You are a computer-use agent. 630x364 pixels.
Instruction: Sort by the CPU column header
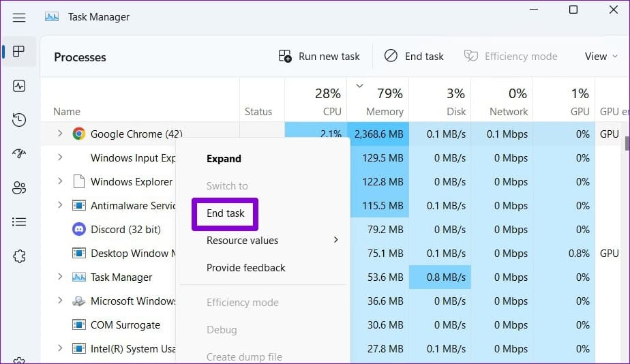316,100
